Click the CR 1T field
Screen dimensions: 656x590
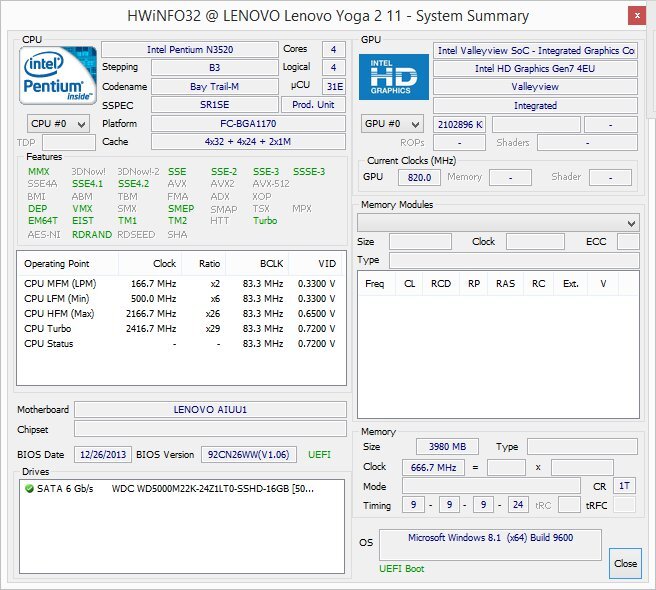(624, 486)
